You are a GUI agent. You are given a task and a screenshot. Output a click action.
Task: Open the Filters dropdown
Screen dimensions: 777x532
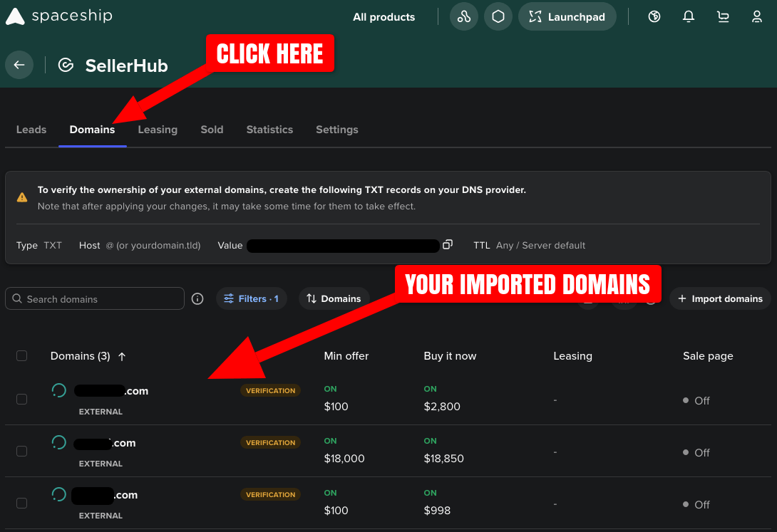(251, 298)
